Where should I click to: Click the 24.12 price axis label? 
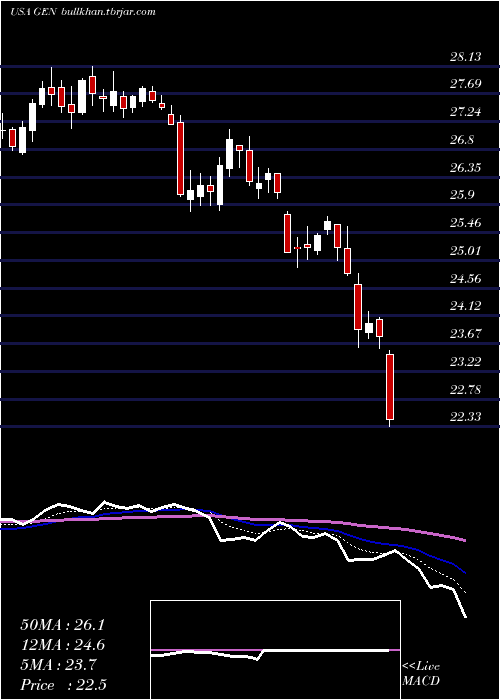tap(466, 306)
